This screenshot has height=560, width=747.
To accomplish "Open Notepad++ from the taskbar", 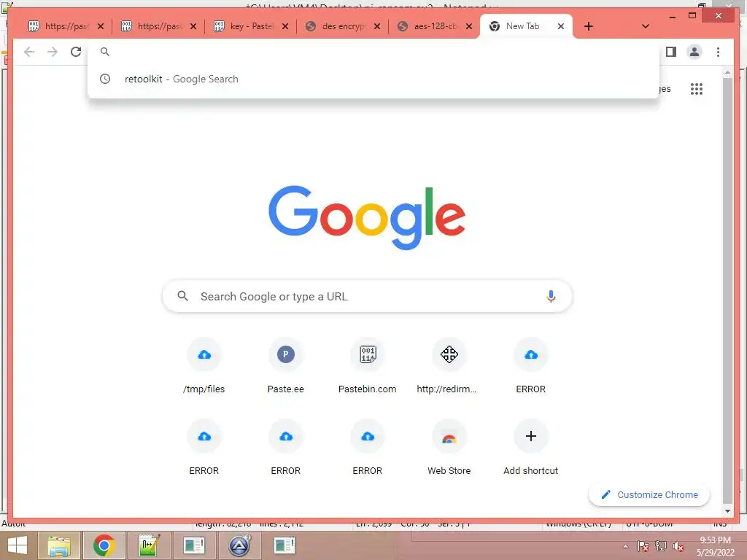I will coord(149,545).
